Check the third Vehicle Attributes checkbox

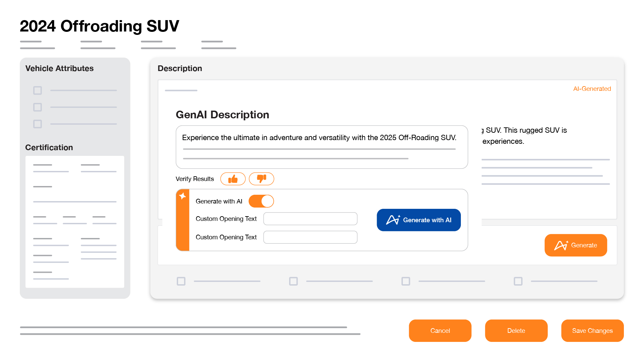coord(38,124)
